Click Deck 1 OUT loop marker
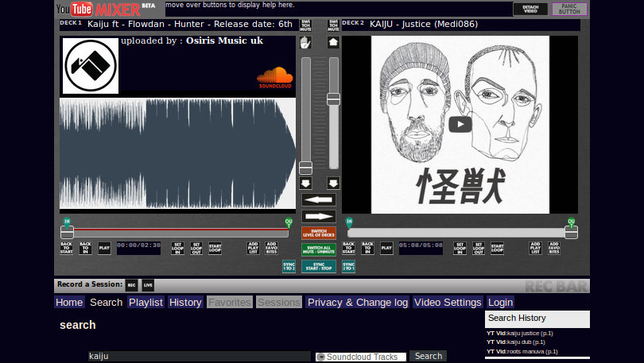This screenshot has width=644, height=363. [x=289, y=222]
